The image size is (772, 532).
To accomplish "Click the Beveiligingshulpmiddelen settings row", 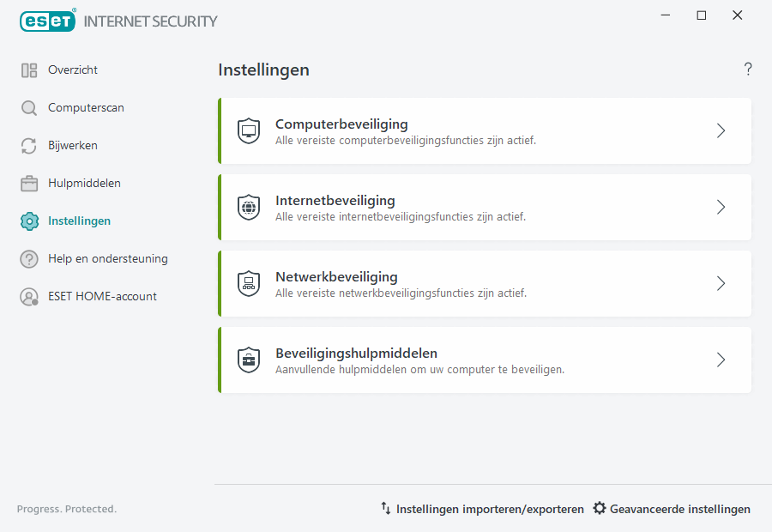I will (x=485, y=360).
